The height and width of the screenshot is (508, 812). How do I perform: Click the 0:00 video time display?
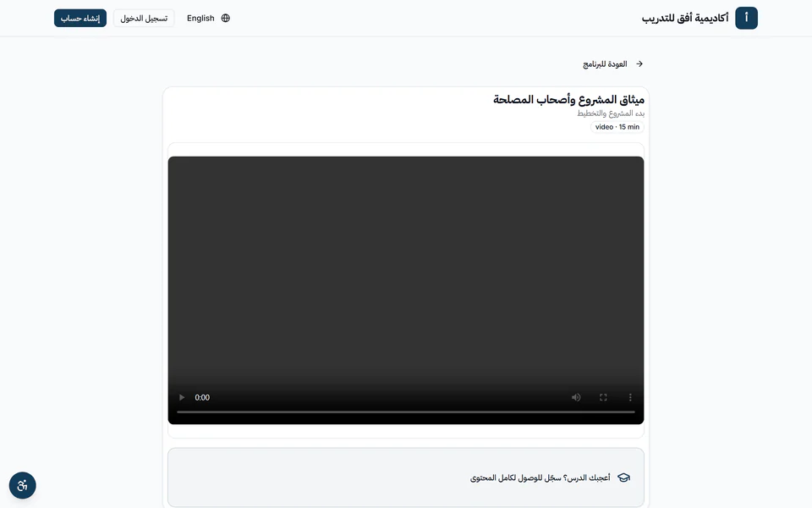(202, 398)
